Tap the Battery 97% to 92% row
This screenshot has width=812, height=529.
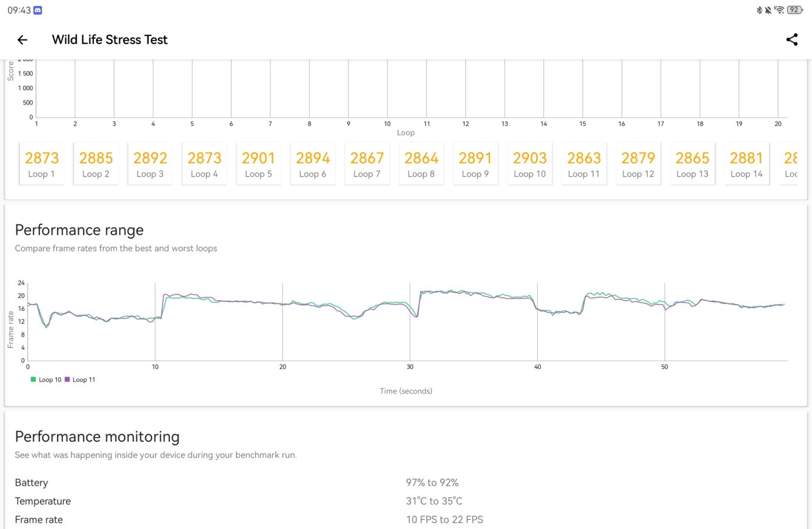click(405, 483)
